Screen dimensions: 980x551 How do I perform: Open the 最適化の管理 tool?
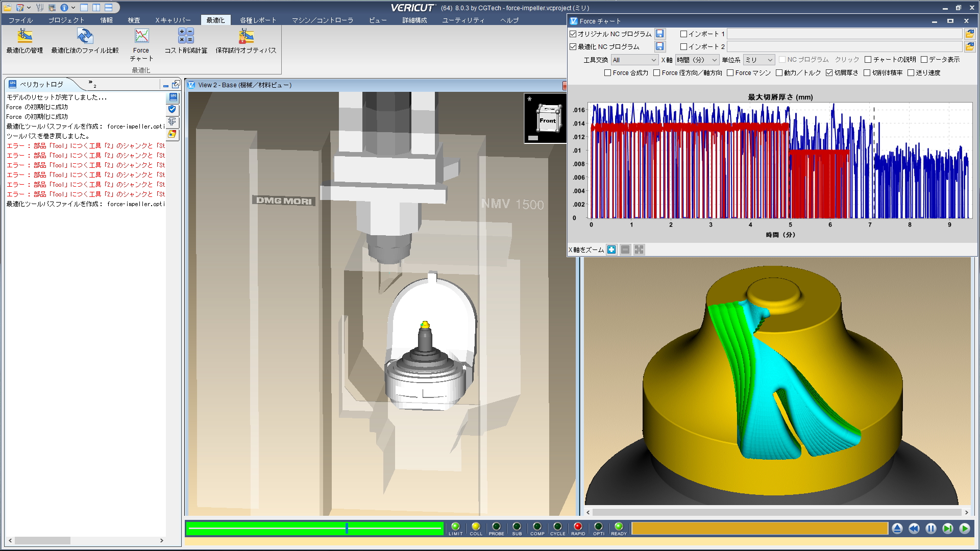pyautogui.click(x=24, y=41)
